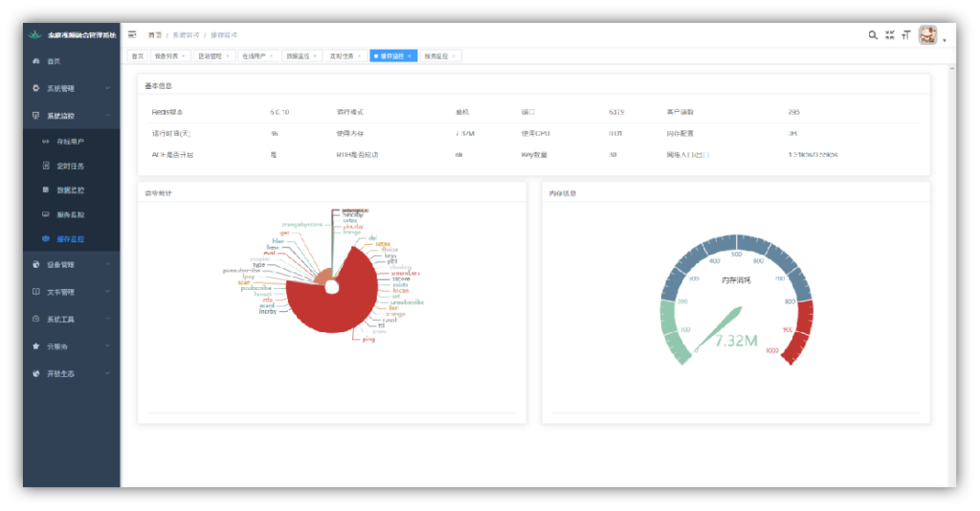
Task: Click the 首页 dashboard icon in sidebar
Action: pyautogui.click(x=35, y=61)
